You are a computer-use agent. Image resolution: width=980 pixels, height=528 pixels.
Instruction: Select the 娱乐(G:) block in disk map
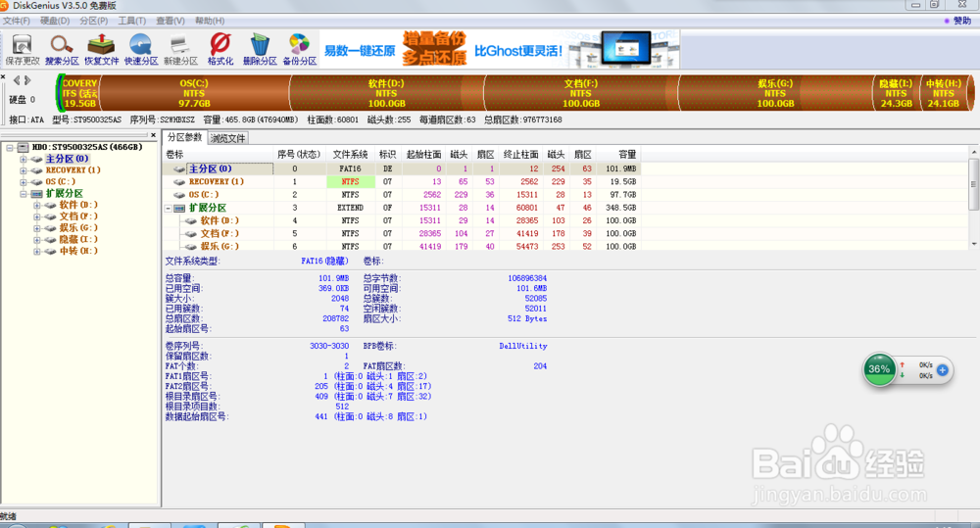775,93
